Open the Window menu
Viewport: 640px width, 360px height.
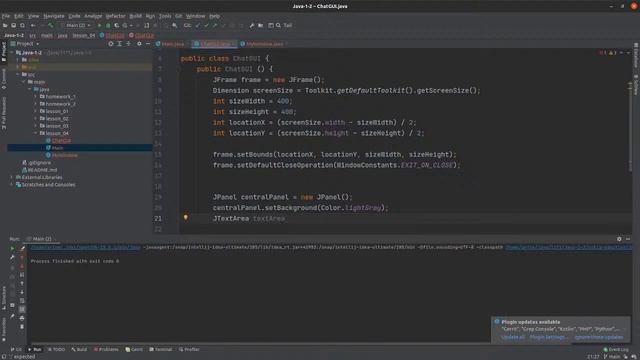coord(196,16)
